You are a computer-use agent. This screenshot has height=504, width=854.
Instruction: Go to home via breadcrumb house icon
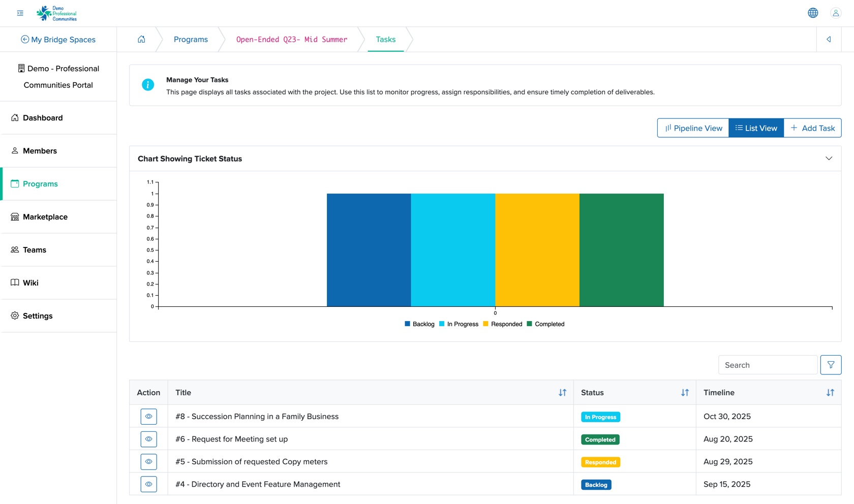point(141,39)
